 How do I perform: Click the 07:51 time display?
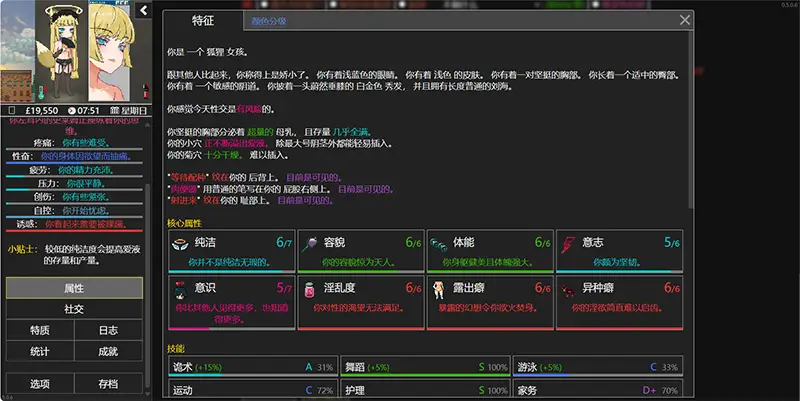pyautogui.click(x=88, y=111)
